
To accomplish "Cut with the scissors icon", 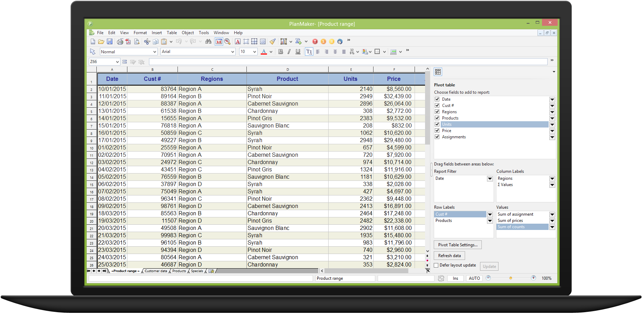I will tap(147, 41).
